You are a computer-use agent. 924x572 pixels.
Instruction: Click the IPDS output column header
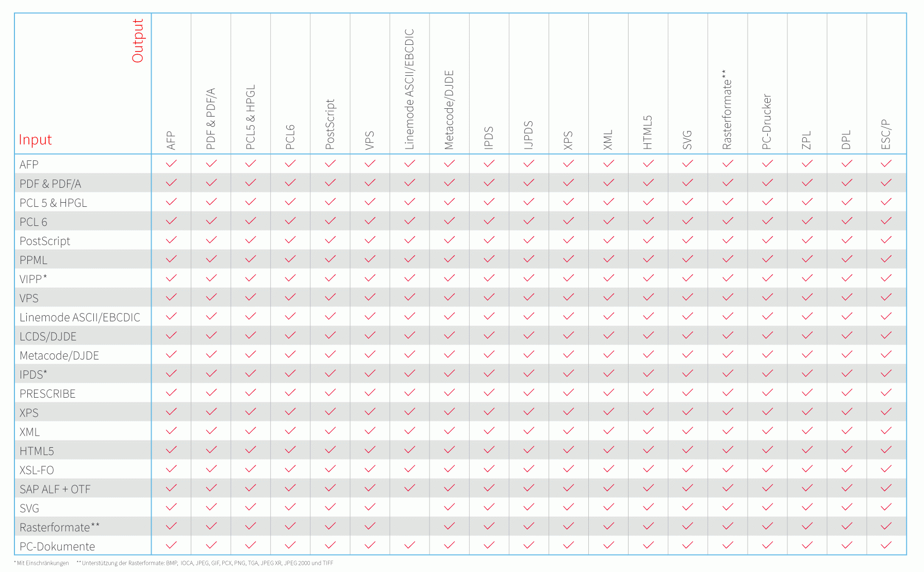489,138
